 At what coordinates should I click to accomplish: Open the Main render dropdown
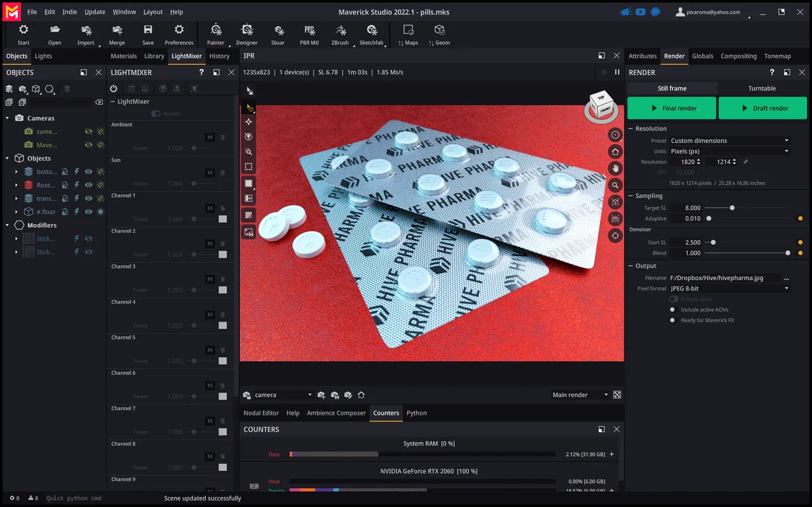[580, 395]
